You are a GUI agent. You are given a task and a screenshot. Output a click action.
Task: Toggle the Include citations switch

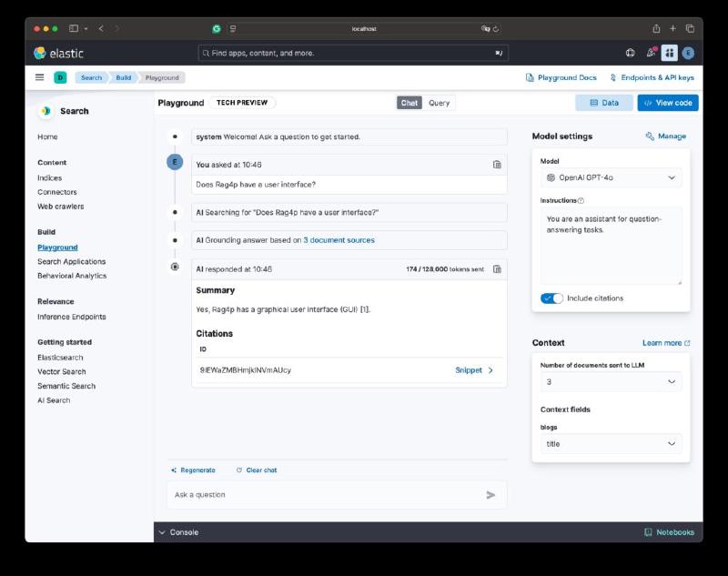coord(551,298)
